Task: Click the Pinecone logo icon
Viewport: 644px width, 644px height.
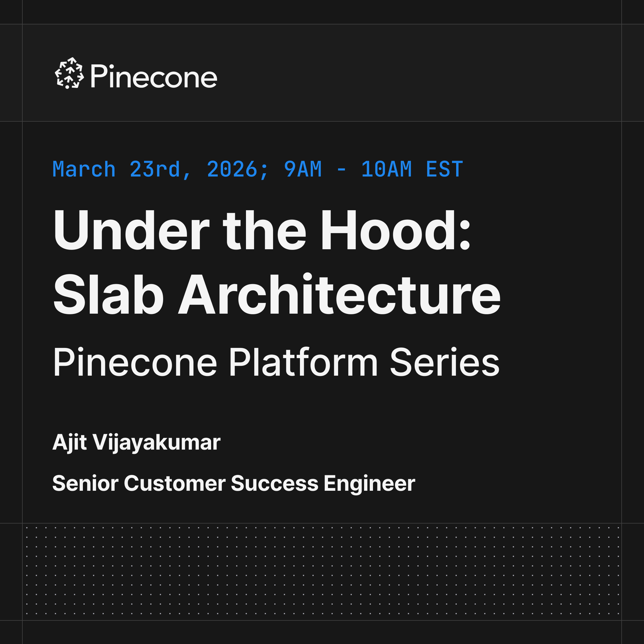Action: tap(69, 73)
